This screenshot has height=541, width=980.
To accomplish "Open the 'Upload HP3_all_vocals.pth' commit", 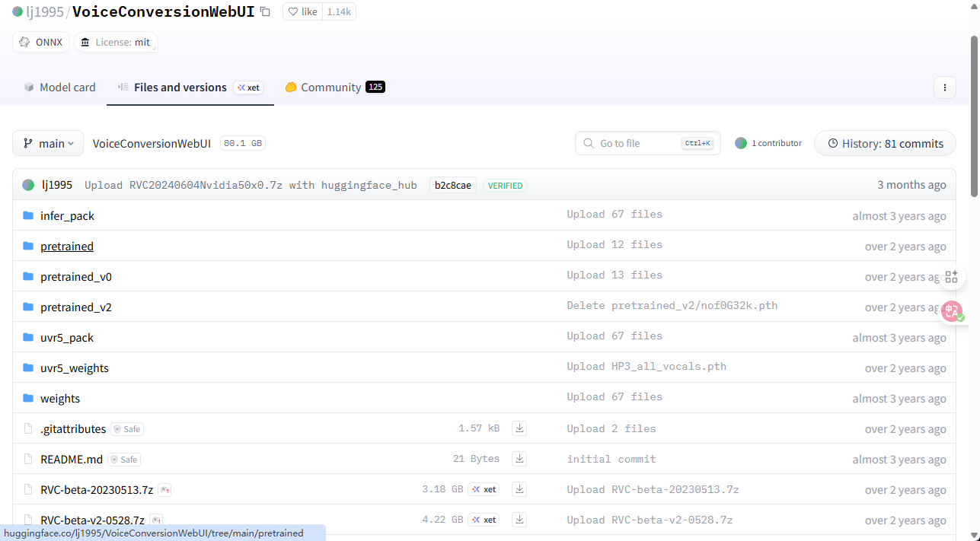I will 646,367.
